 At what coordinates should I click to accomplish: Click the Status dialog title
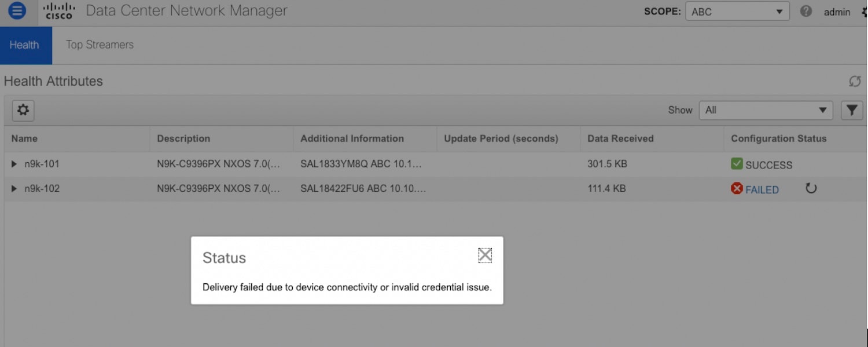click(x=224, y=258)
